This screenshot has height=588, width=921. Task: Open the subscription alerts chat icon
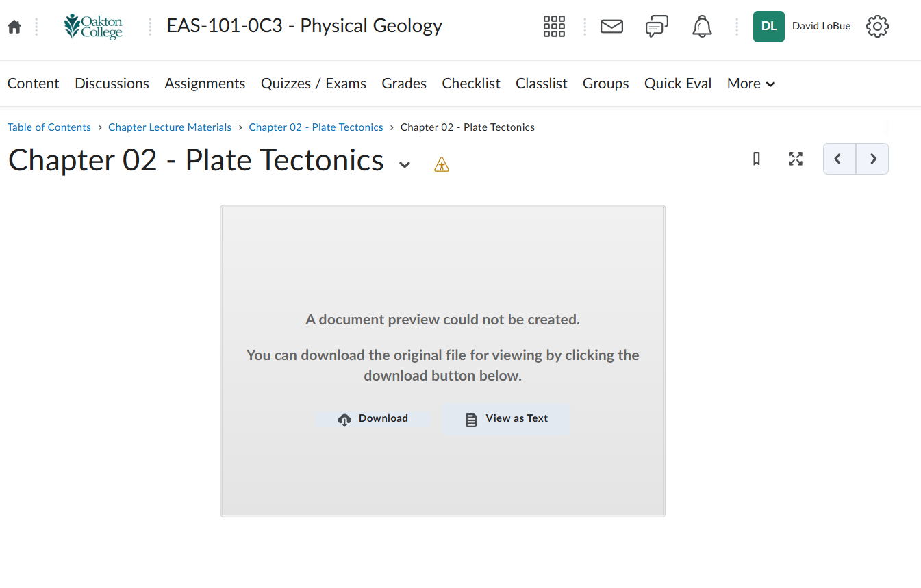tap(657, 27)
